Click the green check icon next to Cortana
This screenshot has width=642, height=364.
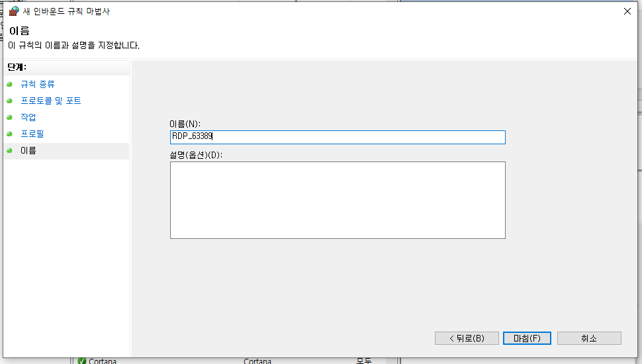[x=82, y=361]
